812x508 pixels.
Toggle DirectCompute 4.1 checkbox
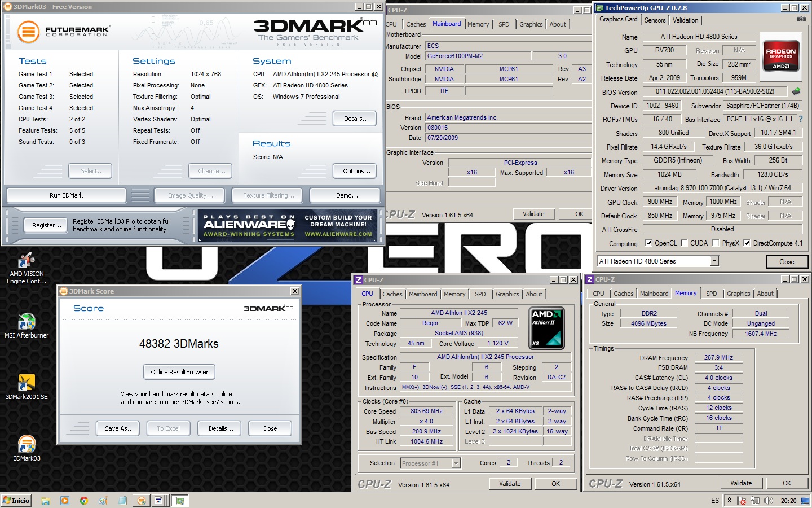[x=747, y=243]
